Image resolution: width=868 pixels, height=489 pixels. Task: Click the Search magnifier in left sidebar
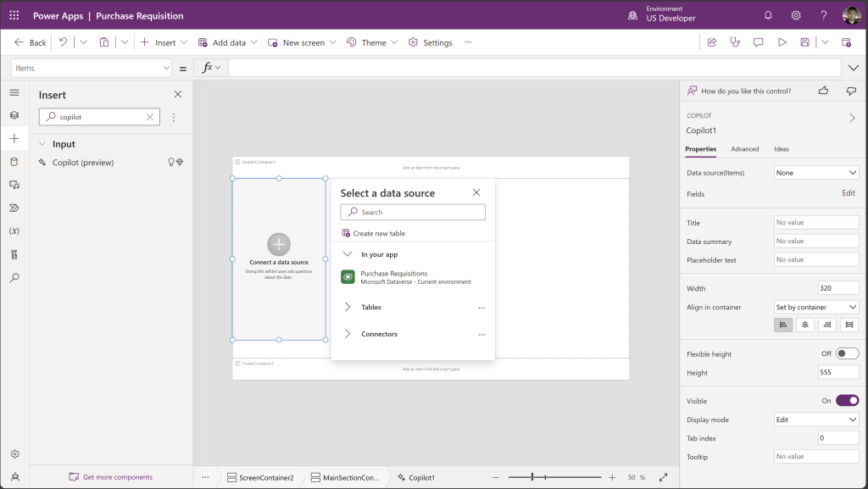(x=14, y=277)
